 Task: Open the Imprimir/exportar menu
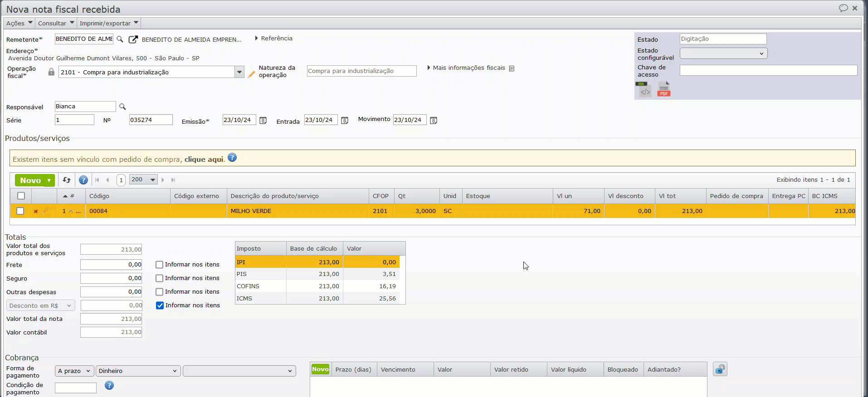pyautogui.click(x=109, y=23)
